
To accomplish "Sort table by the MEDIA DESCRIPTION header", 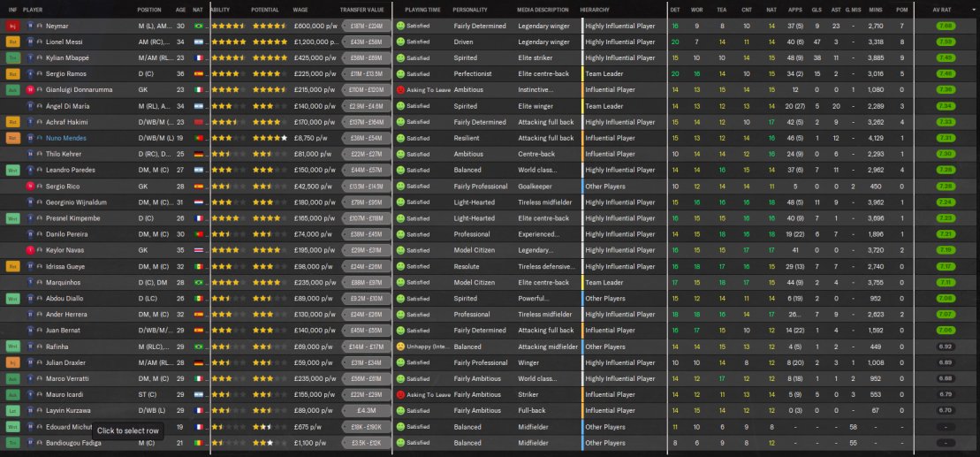I will tap(543, 10).
